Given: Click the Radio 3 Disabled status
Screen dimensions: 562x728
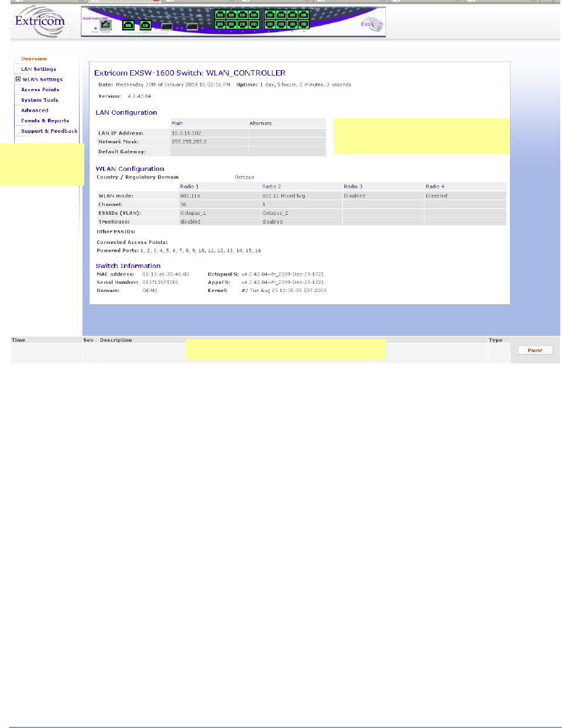Looking at the screenshot, I should (x=354, y=196).
